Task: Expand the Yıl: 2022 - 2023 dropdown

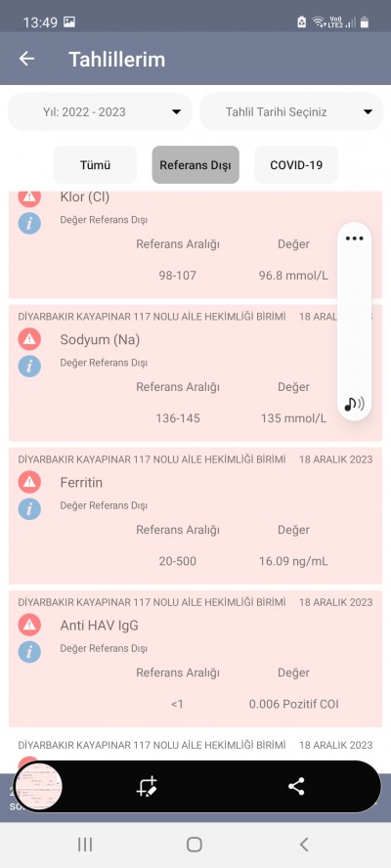Action: tap(100, 111)
